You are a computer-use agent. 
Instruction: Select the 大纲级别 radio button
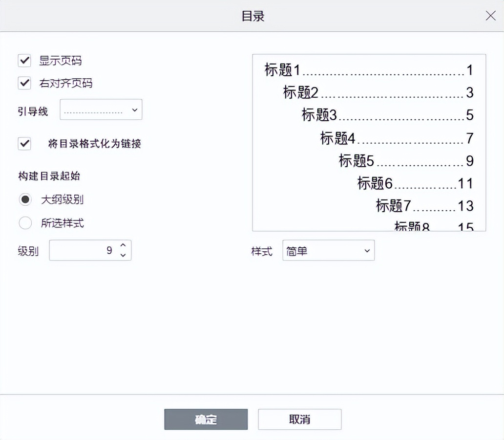[25, 198]
